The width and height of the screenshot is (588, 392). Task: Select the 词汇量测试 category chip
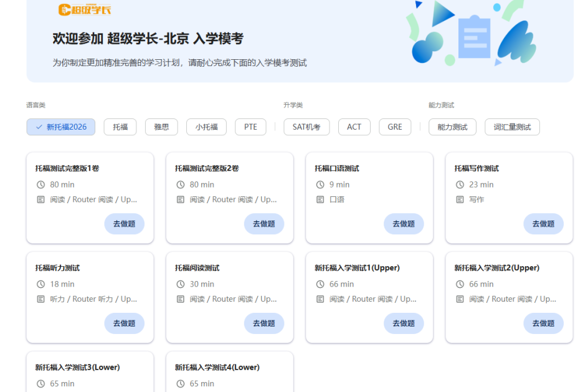(x=512, y=127)
